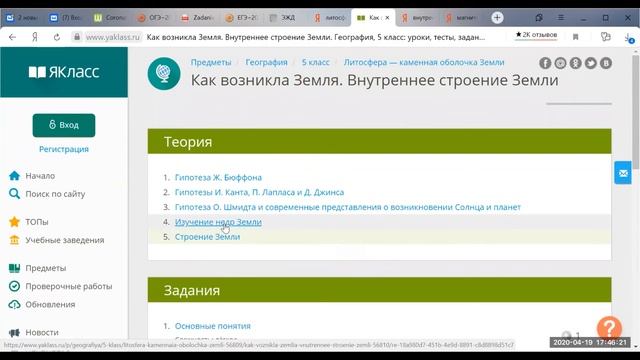Click the Литосфера — каменная оболочка Земли breadcrumb
Viewport: 640px width, 360px height.
coord(424,62)
